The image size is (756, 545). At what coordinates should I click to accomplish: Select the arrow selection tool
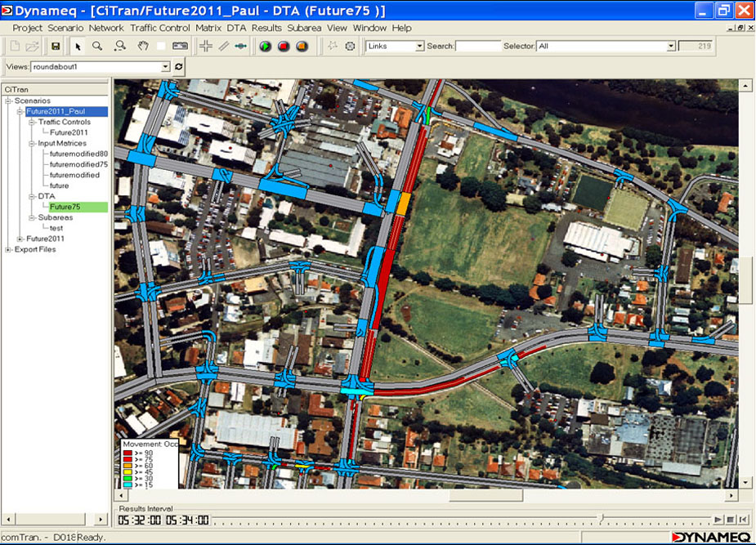[78, 46]
